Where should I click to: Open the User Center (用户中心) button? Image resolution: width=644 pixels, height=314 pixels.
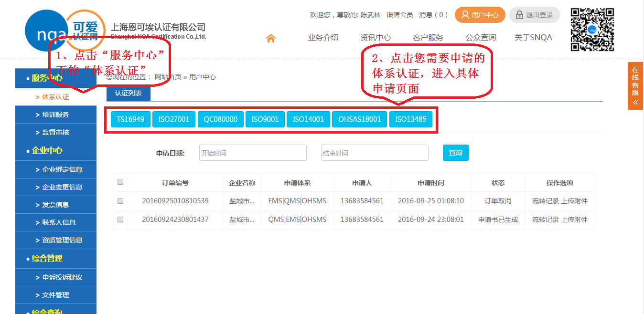(480, 15)
